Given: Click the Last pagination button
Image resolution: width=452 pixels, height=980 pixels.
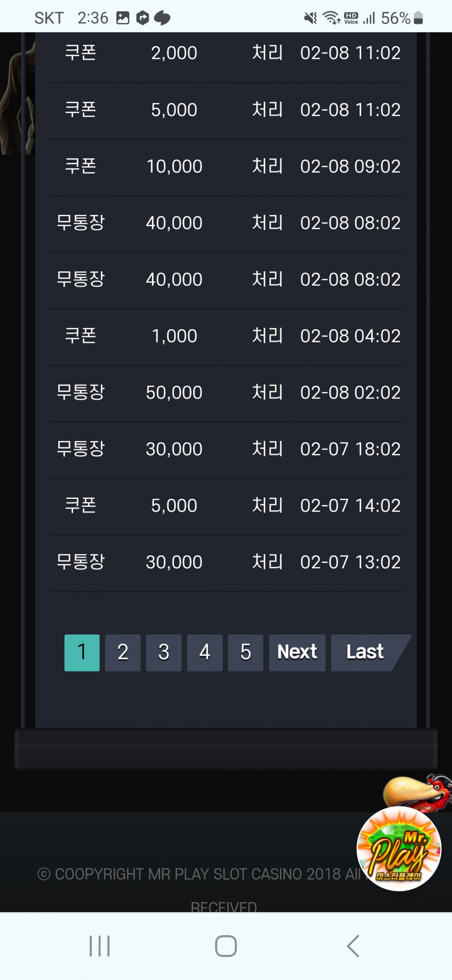Looking at the screenshot, I should (365, 652).
